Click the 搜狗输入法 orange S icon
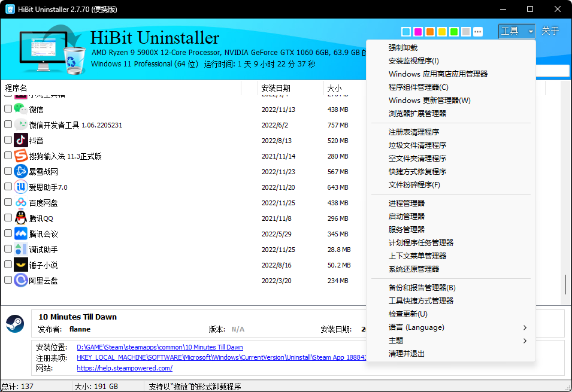The image size is (572, 392). pyautogui.click(x=20, y=156)
